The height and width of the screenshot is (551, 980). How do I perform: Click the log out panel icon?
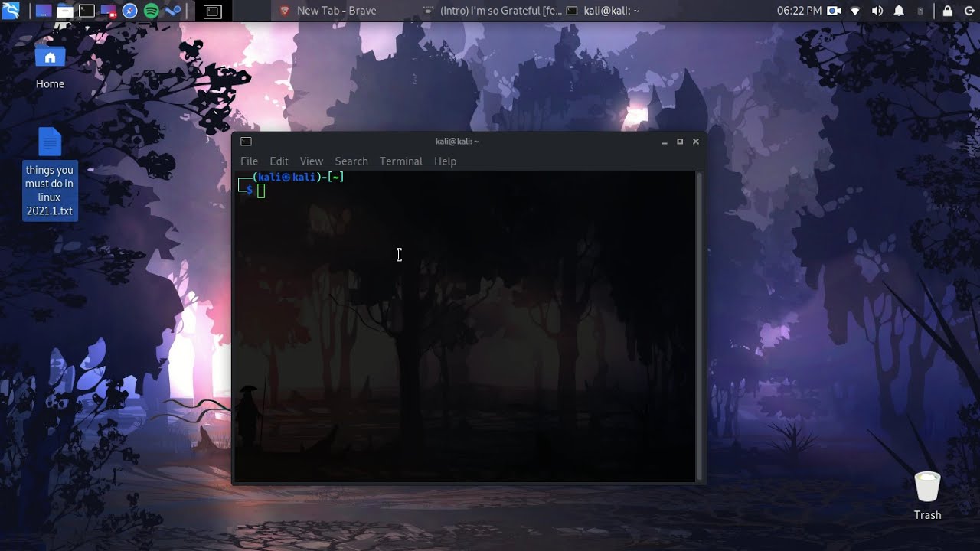tap(969, 11)
